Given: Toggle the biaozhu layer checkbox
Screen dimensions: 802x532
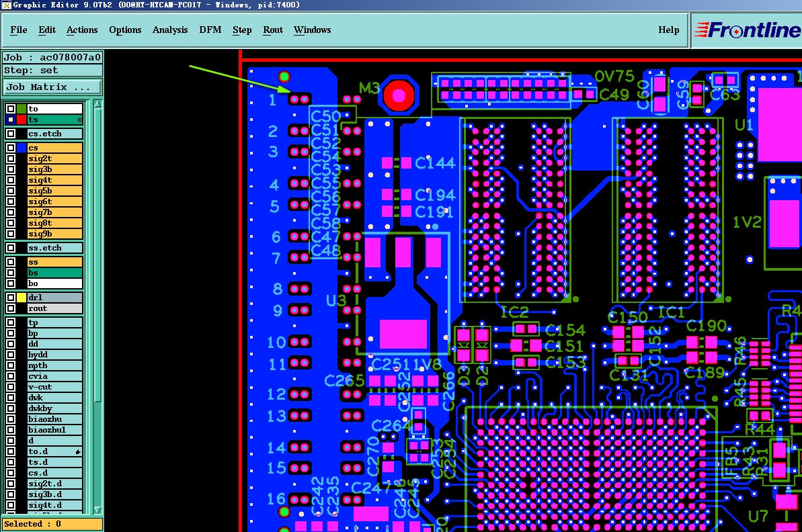Looking at the screenshot, I should [11, 419].
